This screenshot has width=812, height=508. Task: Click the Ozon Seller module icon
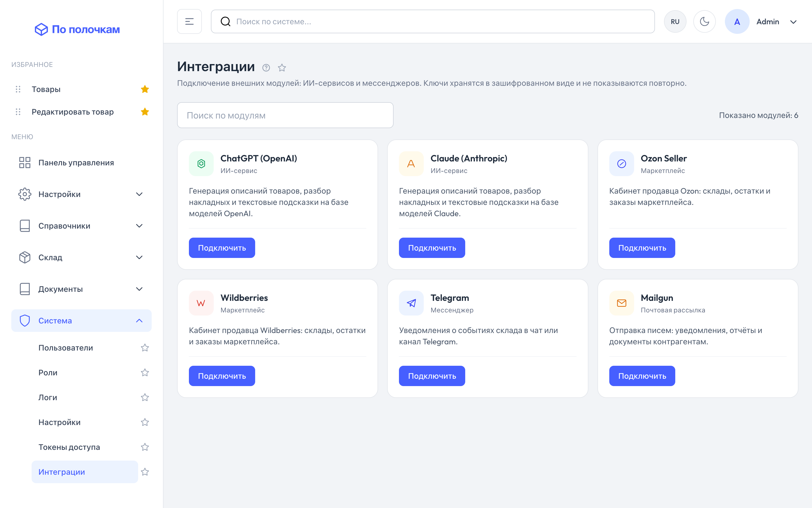point(622,164)
